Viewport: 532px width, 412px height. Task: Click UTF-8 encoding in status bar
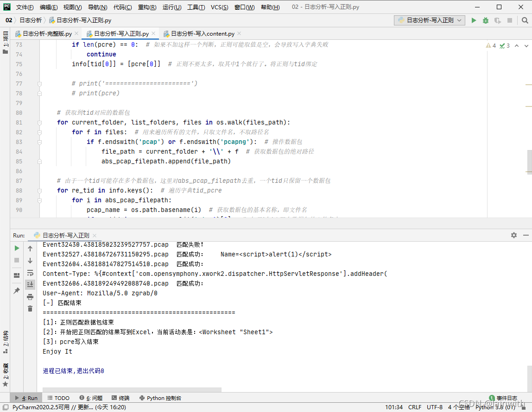tap(435, 407)
